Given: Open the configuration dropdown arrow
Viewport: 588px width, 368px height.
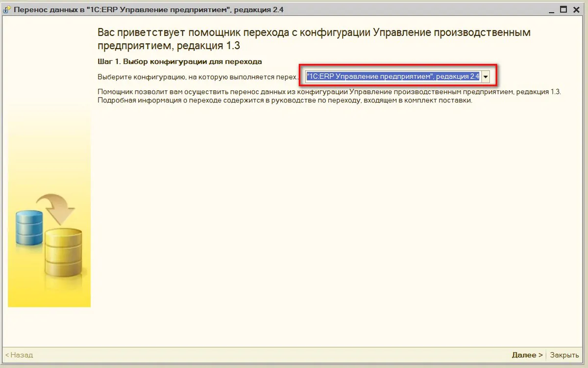Looking at the screenshot, I should coord(486,77).
